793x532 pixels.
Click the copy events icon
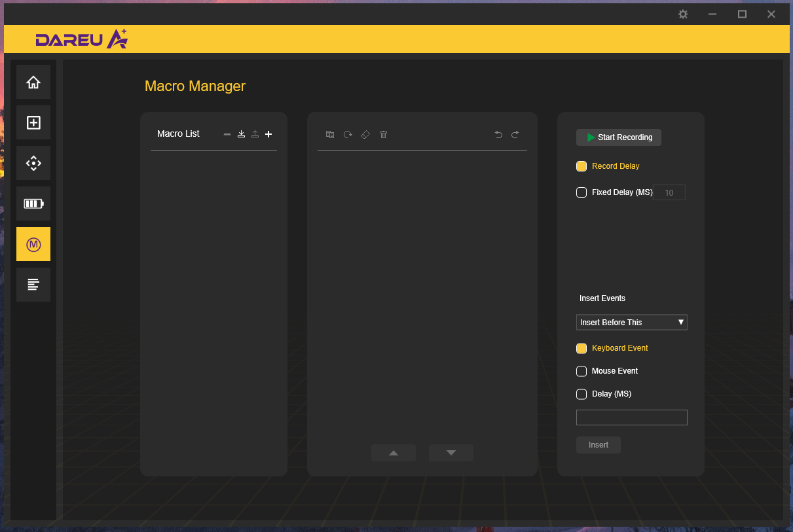(330, 134)
